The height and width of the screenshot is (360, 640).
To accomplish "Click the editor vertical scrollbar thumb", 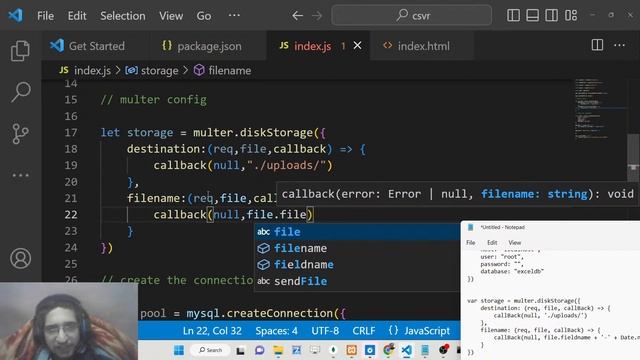I will click(633, 157).
